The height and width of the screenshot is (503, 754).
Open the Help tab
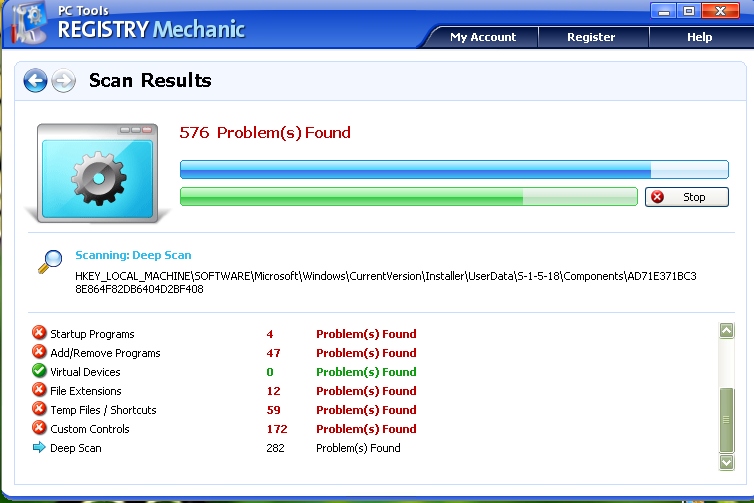pos(699,37)
